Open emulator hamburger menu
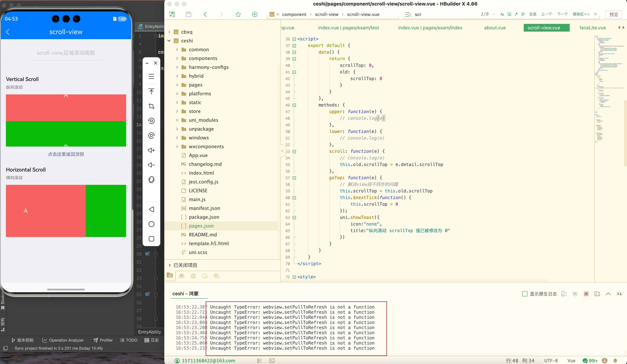 (152, 76)
